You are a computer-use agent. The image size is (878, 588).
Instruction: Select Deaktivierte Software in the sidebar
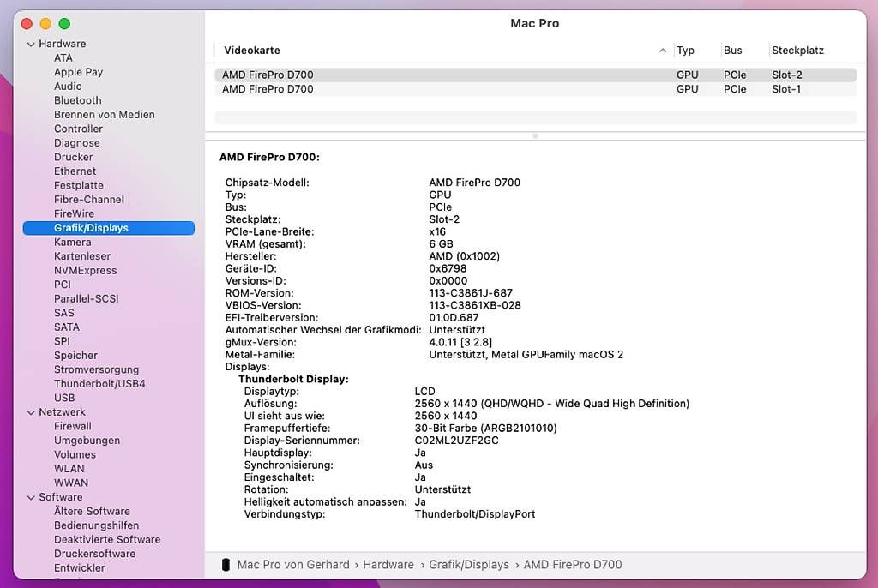[x=107, y=540]
